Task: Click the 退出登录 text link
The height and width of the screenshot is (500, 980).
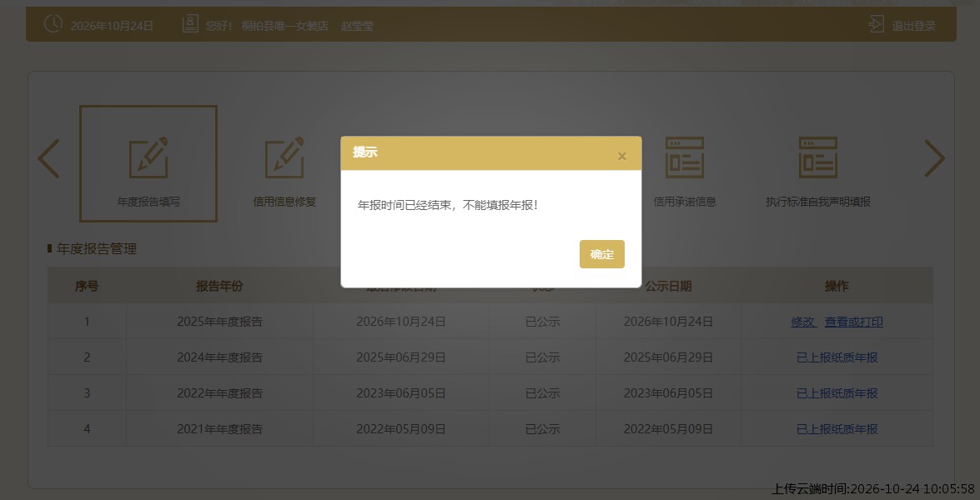Action: 914,26
